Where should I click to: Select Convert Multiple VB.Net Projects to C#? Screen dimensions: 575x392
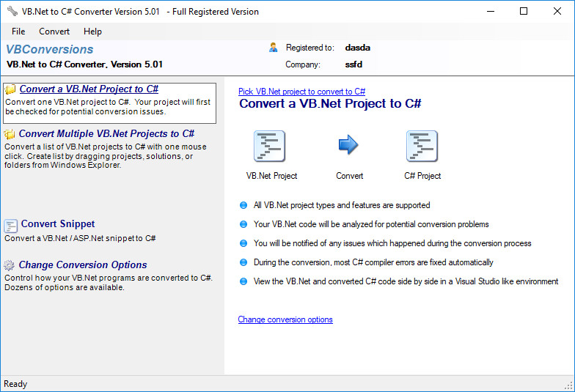[106, 133]
